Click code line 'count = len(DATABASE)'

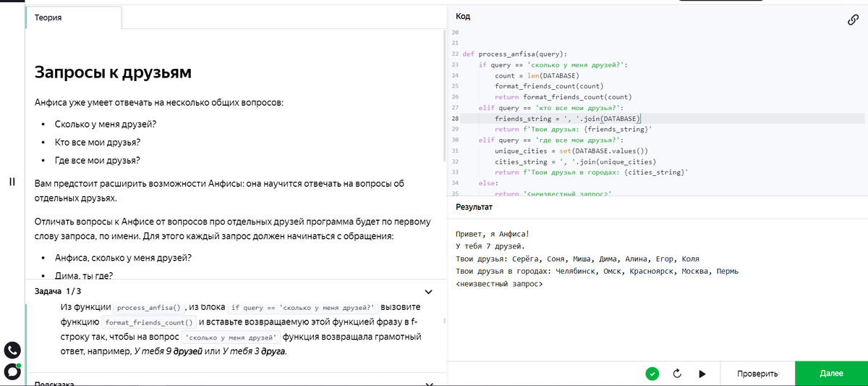pos(537,75)
